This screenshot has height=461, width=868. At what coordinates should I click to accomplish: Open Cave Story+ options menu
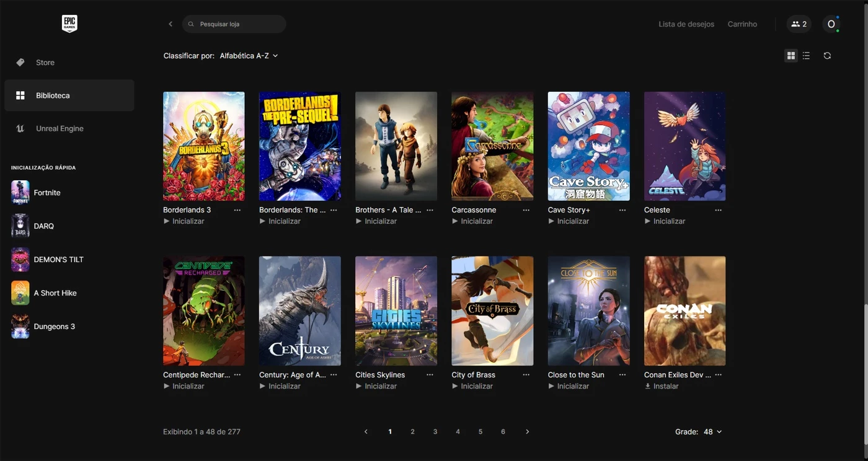622,210
